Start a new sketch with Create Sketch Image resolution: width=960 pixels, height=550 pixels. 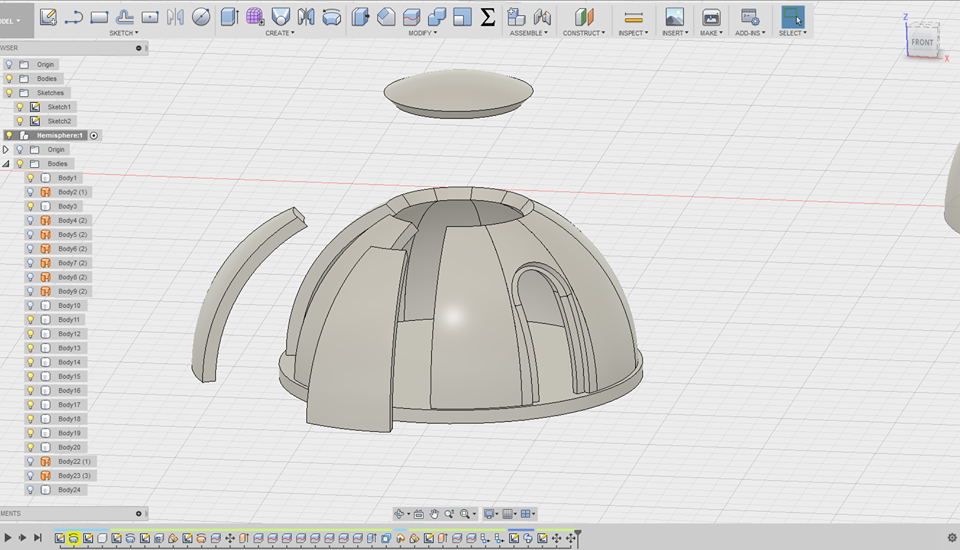[x=48, y=17]
